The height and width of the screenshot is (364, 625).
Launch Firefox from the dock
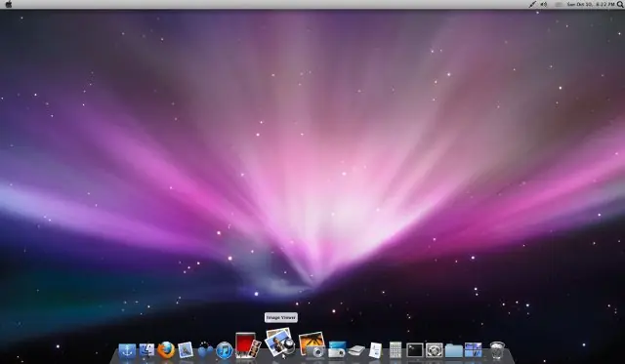tap(166, 350)
